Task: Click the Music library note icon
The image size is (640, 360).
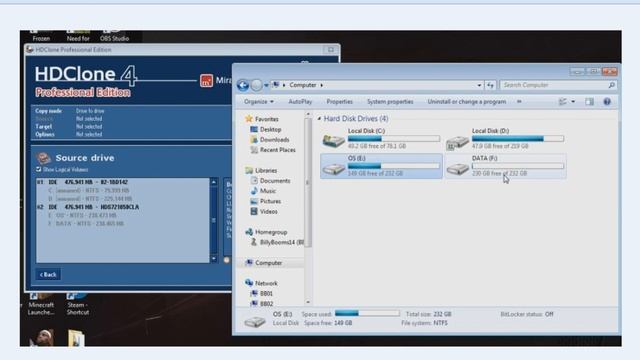Action: coord(254,191)
